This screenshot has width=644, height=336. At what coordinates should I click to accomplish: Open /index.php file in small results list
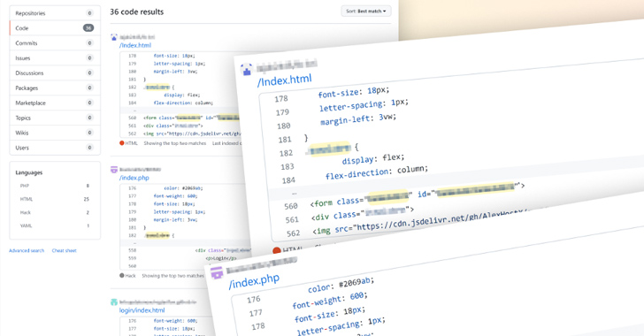click(x=134, y=178)
